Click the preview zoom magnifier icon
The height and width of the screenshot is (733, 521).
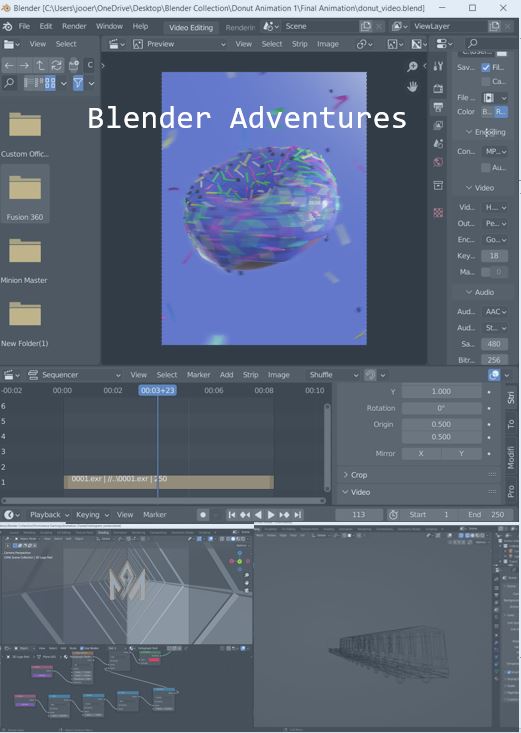pos(412,66)
